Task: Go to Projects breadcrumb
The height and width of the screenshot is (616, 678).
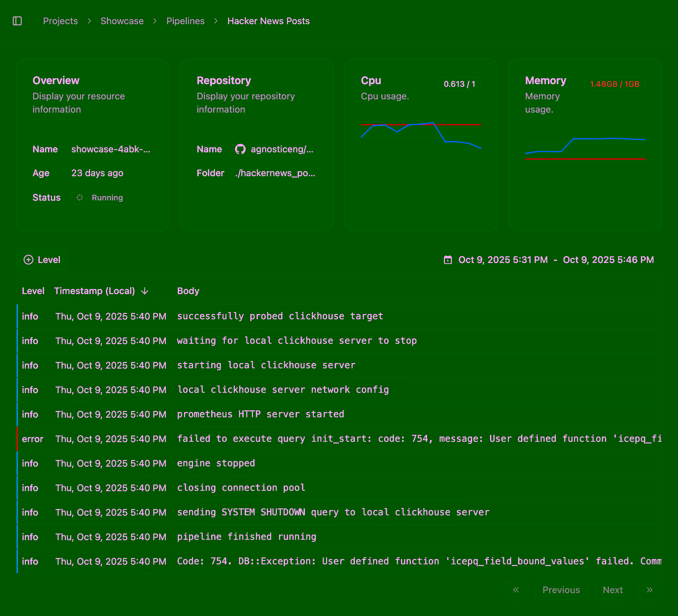Action: (60, 21)
